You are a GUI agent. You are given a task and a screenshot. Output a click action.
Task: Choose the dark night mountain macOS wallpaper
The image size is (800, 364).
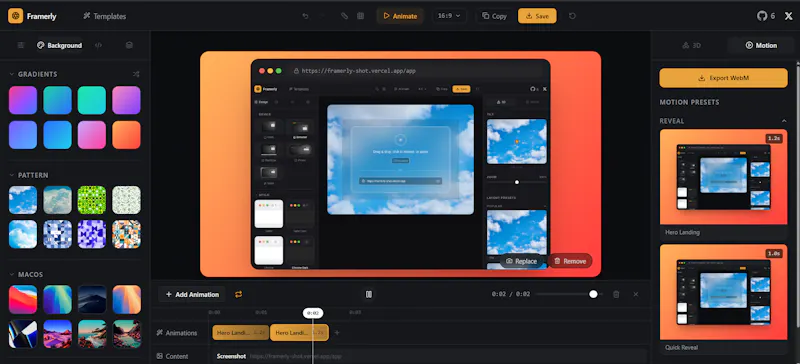pyautogui.click(x=92, y=299)
